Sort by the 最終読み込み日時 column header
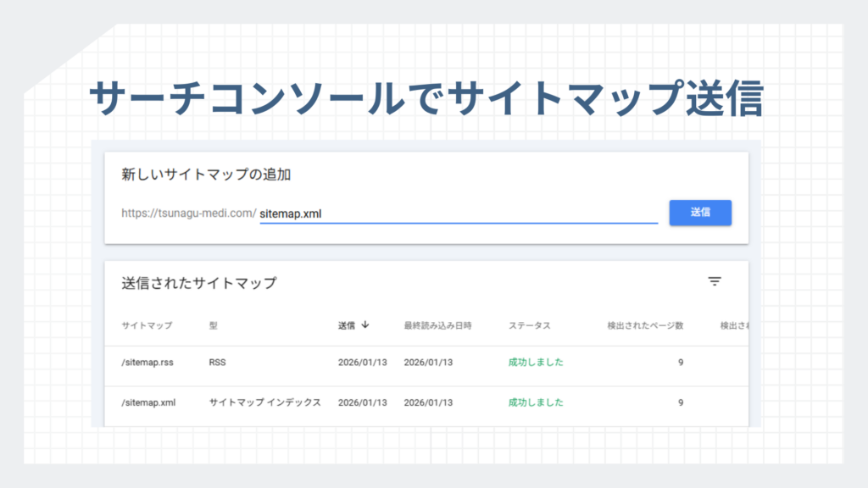868x488 pixels. 437,325
